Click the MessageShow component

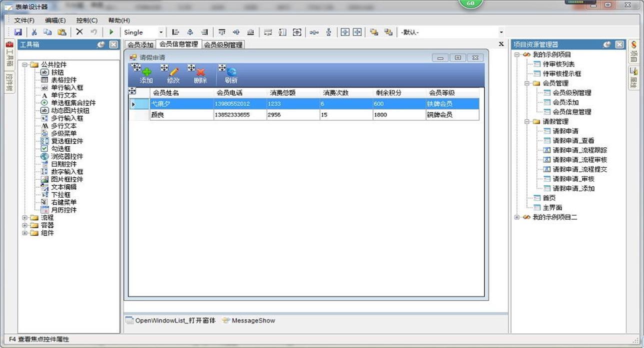tap(248, 320)
